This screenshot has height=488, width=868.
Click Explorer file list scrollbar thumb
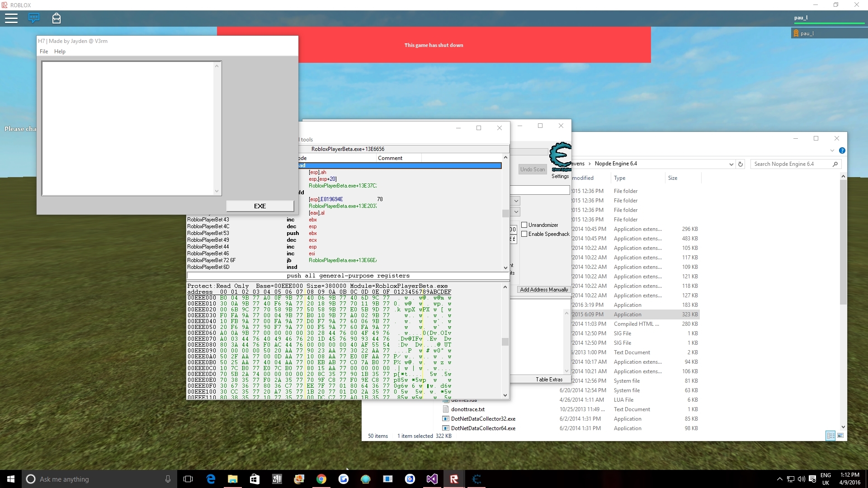click(843, 243)
